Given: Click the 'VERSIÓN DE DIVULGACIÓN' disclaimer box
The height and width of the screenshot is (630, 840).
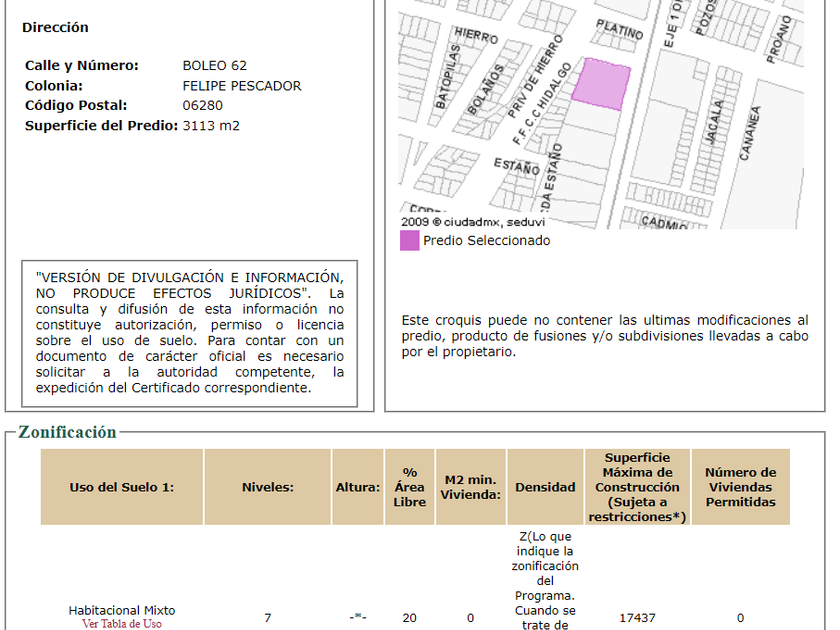Looking at the screenshot, I should [190, 333].
